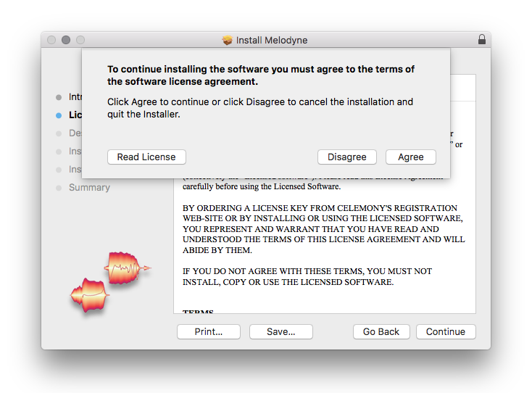Click the Print... button
532x393 pixels.
208,331
